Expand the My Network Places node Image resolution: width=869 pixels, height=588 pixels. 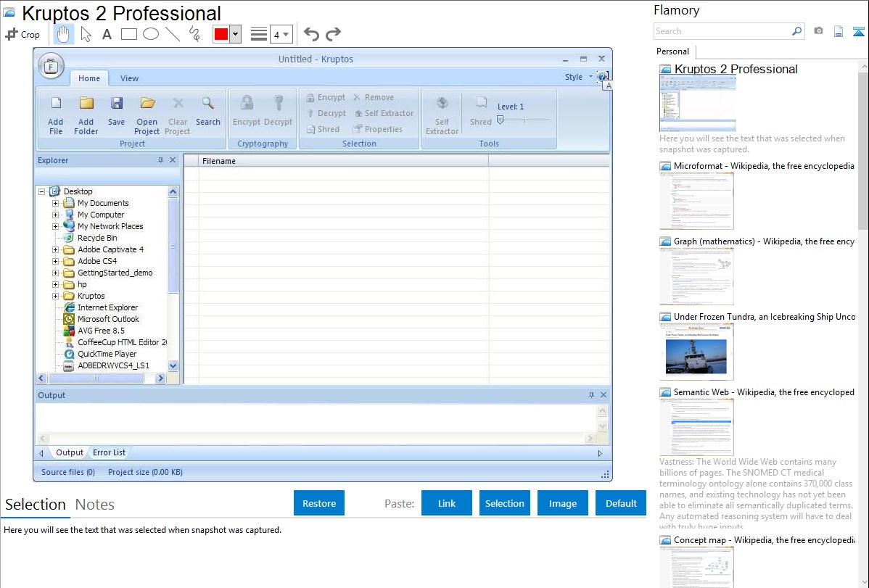[55, 227]
